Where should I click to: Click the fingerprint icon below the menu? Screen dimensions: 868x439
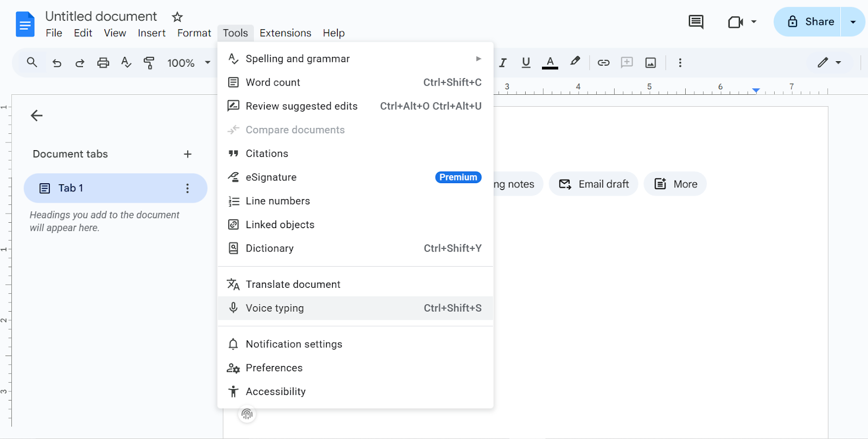tap(247, 415)
